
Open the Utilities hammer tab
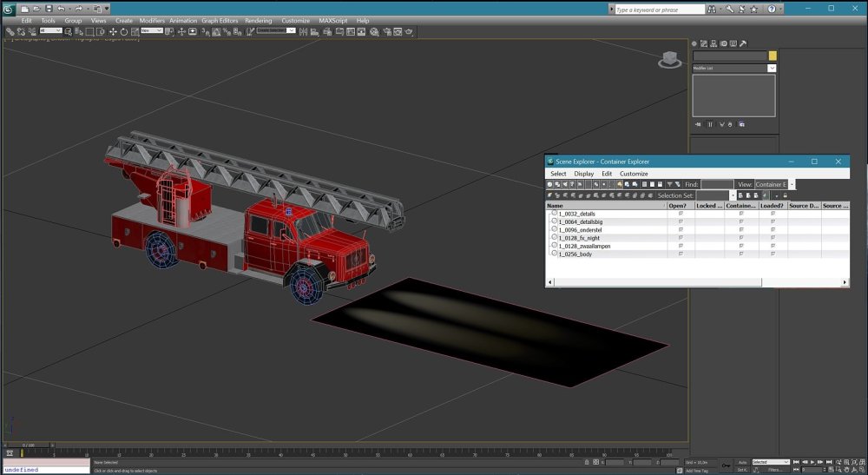(743, 43)
